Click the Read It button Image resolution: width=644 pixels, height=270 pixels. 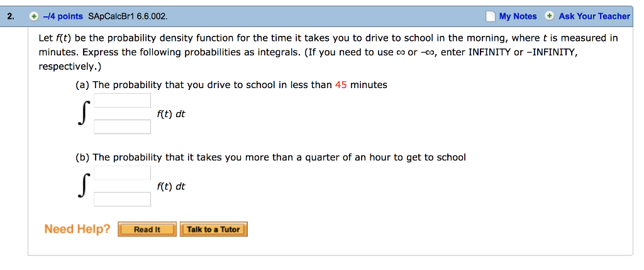147,229
